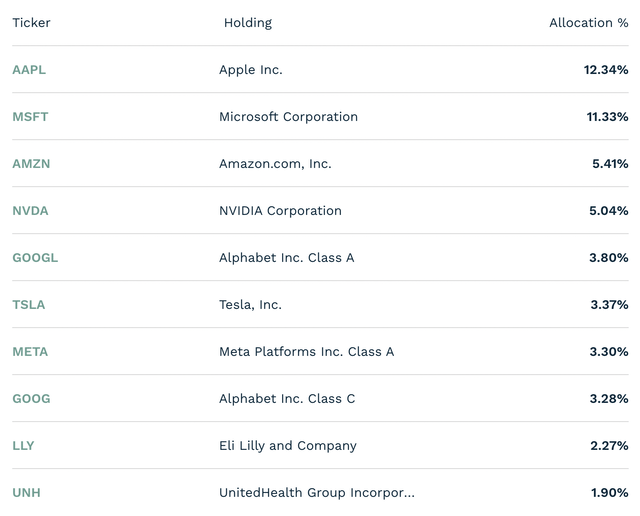Image resolution: width=640 pixels, height=516 pixels.
Task: Click the Tesla, Inc. holding name
Action: point(250,305)
